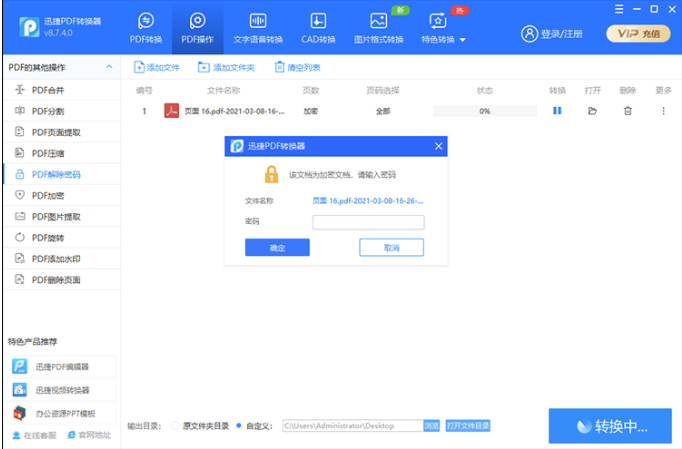Image resolution: width=682 pixels, height=449 pixels.
Task: Open the CAD转换 tab
Action: [318, 28]
